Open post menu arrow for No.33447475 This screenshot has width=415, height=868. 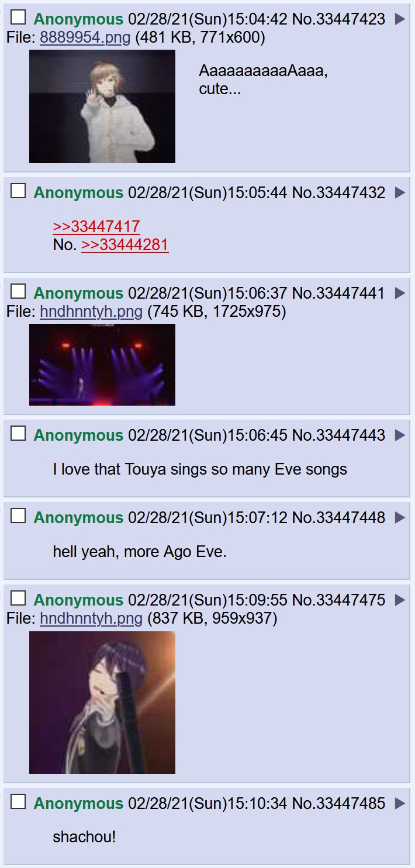coord(400,600)
